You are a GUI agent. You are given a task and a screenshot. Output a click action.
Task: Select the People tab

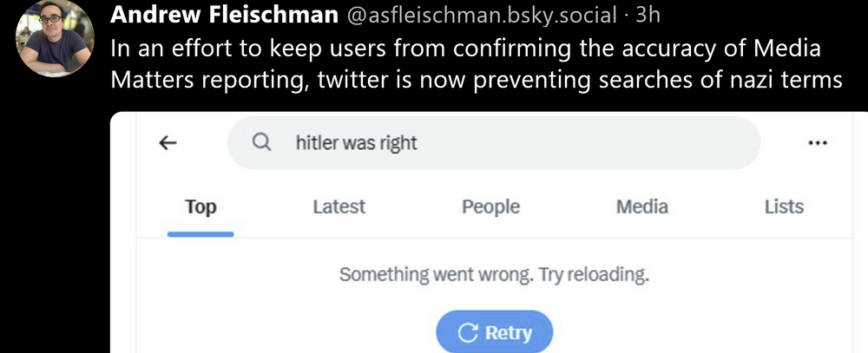490,207
